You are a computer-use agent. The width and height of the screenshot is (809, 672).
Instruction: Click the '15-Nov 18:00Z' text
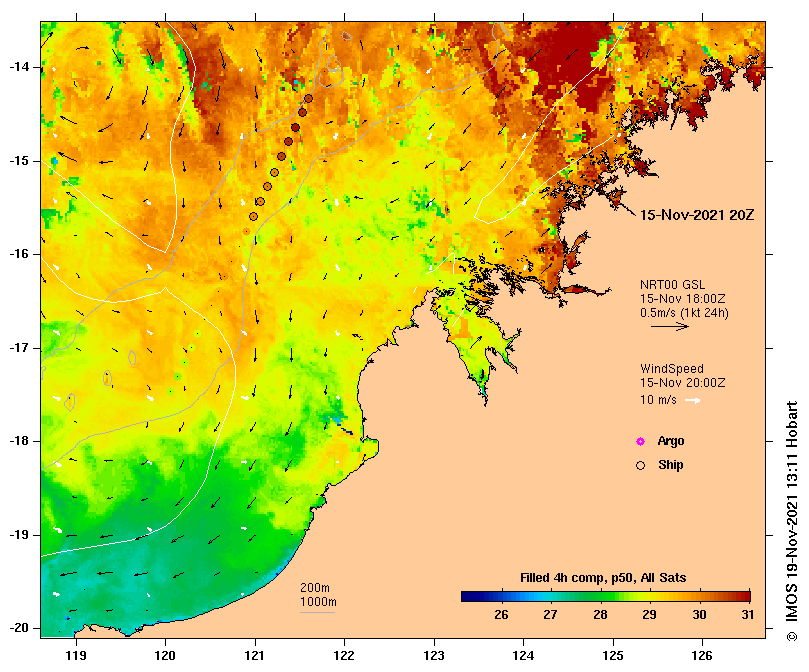tap(682, 299)
